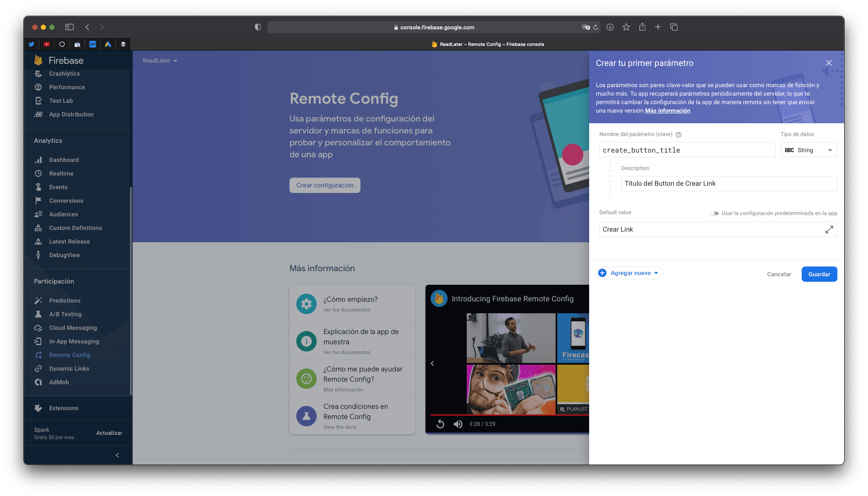Screen dimensions: 868x496
Task: Open the Más información link
Action: tap(667, 111)
